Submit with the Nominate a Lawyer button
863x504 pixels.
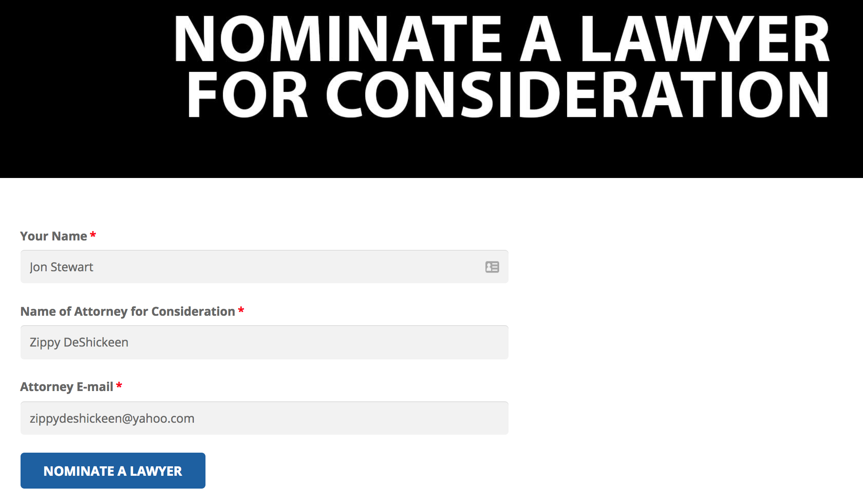point(113,471)
